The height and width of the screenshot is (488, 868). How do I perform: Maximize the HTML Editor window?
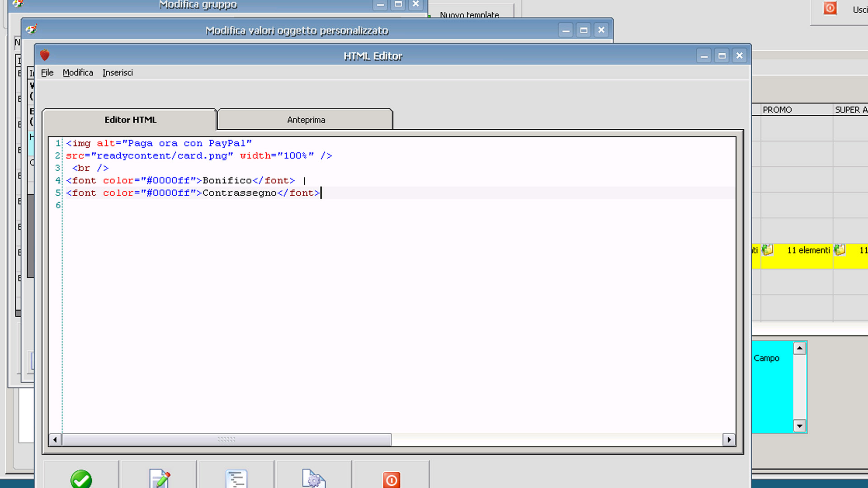(x=722, y=56)
